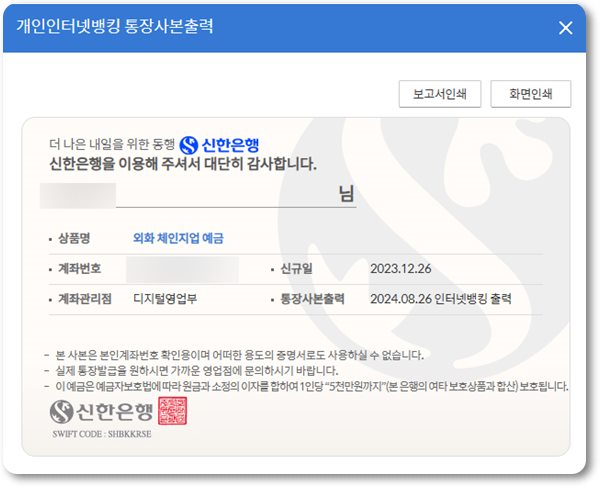The width and height of the screenshot is (600, 488).
Task: Click the red bank seal stamp
Action: (173, 411)
